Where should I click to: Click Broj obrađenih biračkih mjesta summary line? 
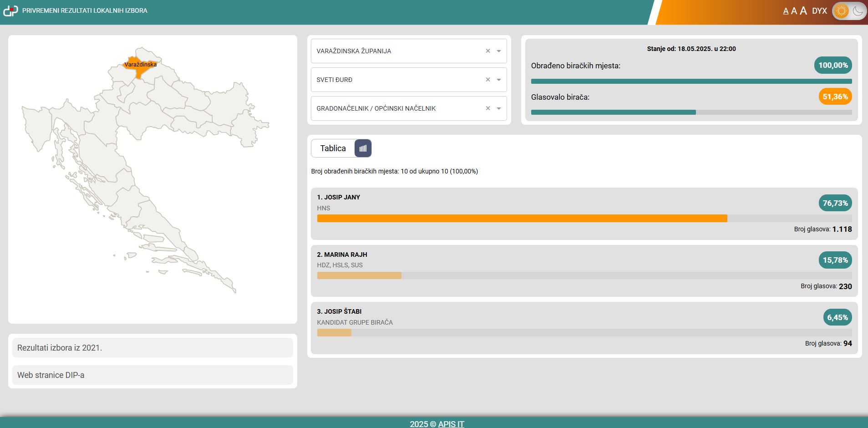click(395, 171)
